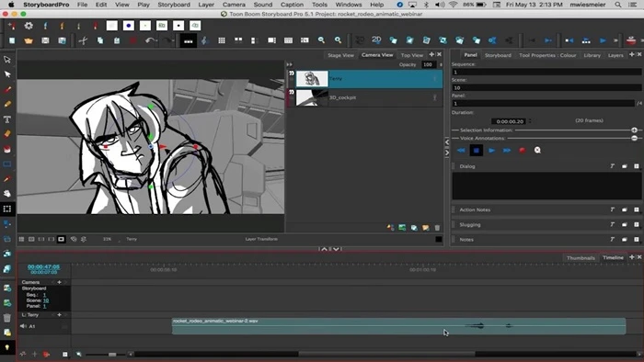Collapse the Voice Annotations section

pos(635,138)
